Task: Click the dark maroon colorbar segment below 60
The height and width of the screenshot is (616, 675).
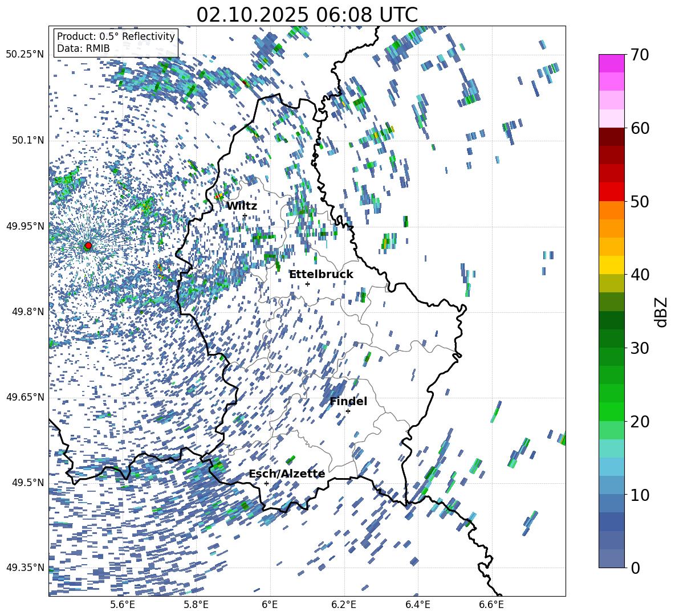Action: [x=611, y=137]
